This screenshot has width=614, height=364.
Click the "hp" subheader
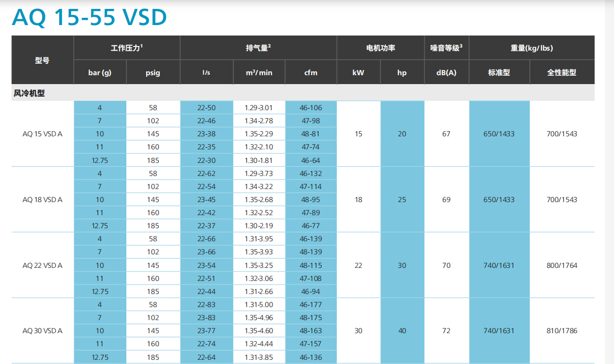tap(402, 73)
